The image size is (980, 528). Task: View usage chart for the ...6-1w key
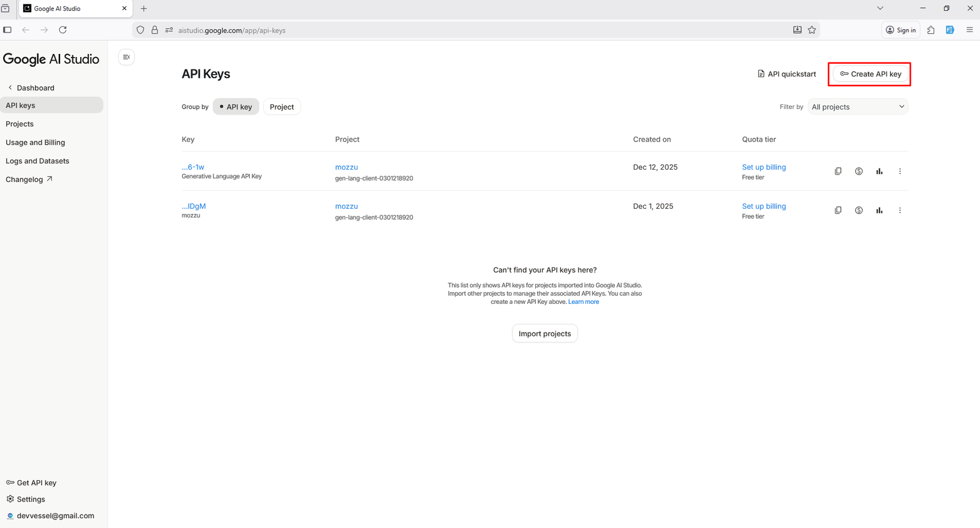click(879, 172)
